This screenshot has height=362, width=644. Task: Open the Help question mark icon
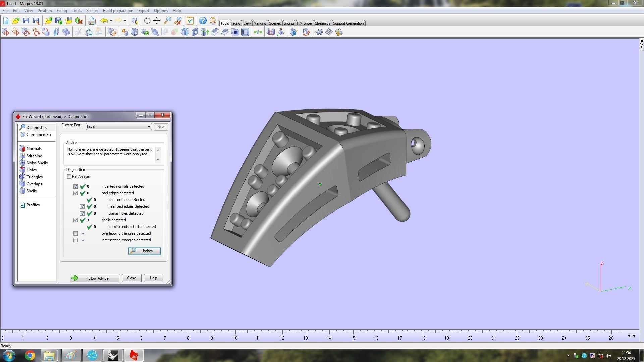click(x=203, y=21)
